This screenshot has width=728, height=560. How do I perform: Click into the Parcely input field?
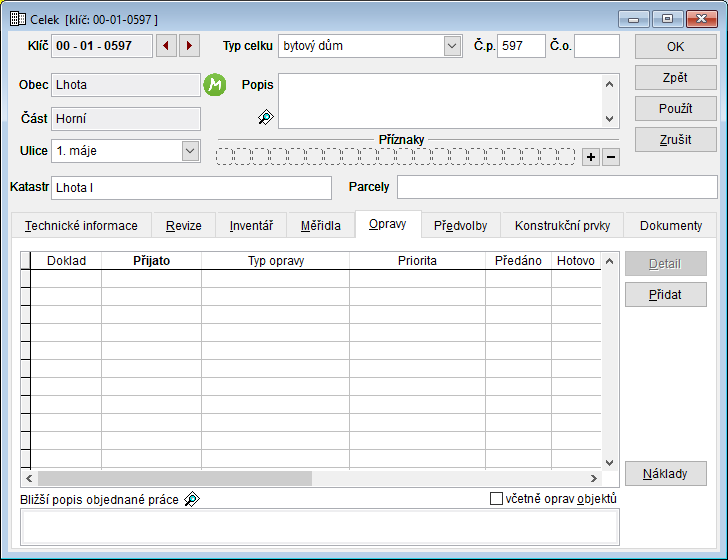coord(557,187)
